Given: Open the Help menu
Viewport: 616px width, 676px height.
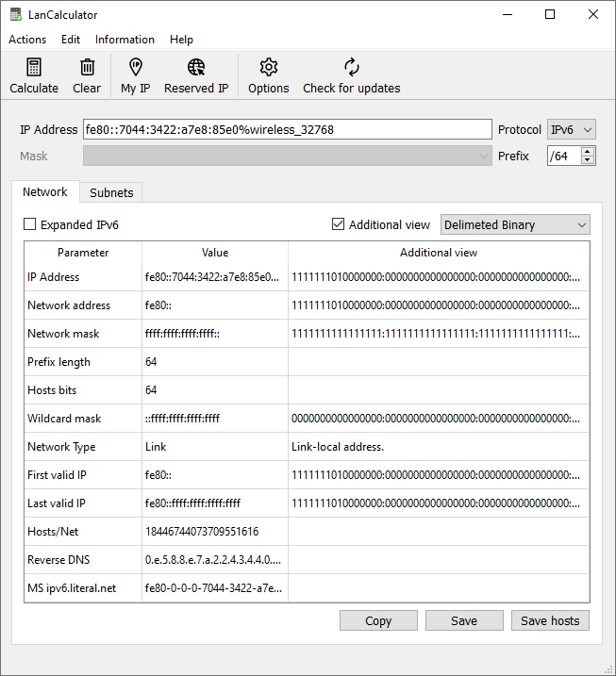Looking at the screenshot, I should 181,40.
